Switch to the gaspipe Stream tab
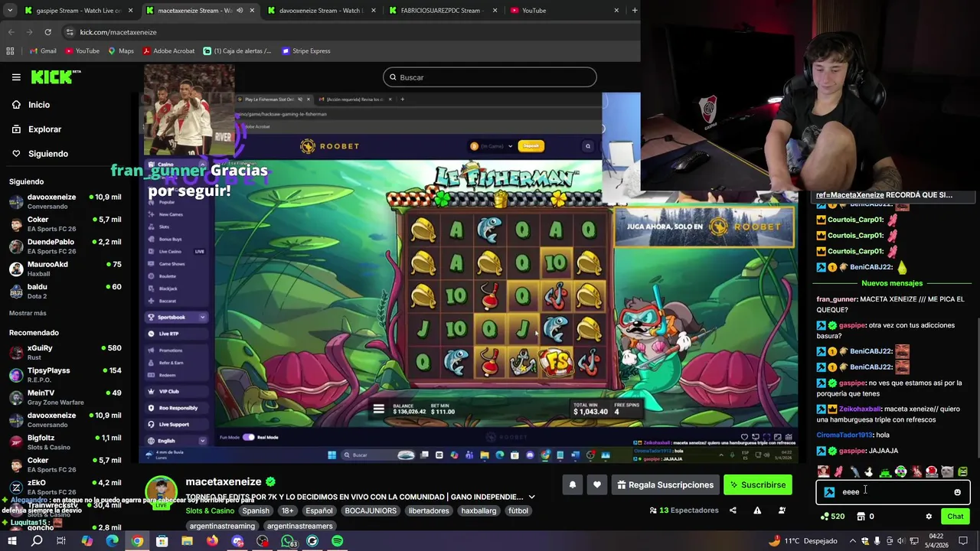Viewport: 980px width, 551px height. [x=78, y=11]
